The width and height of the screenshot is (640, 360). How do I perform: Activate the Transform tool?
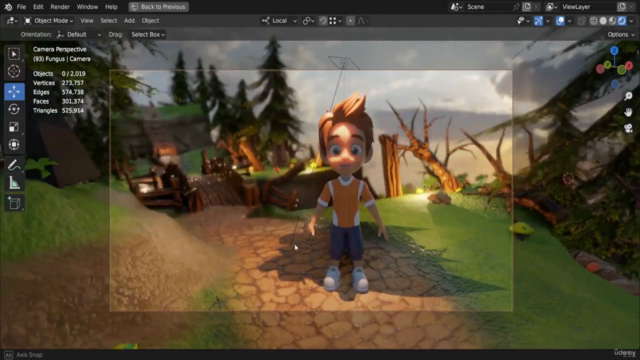click(x=14, y=144)
